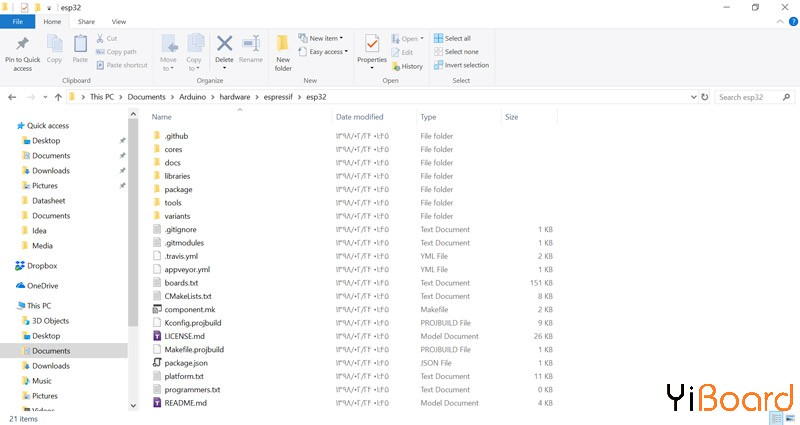800x425 pixels.
Task: Click the New folder icon
Action: (283, 44)
